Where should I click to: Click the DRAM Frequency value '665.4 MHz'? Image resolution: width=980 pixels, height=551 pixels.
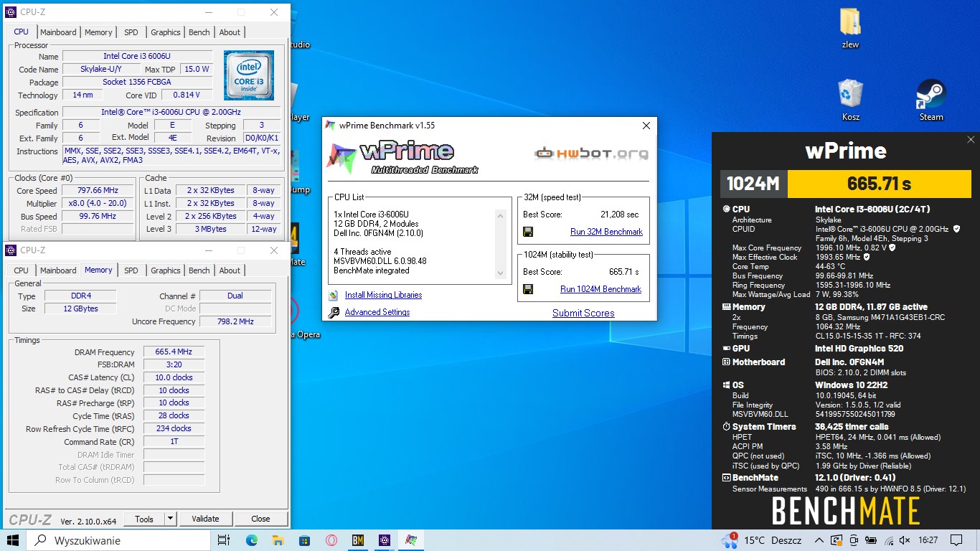174,352
